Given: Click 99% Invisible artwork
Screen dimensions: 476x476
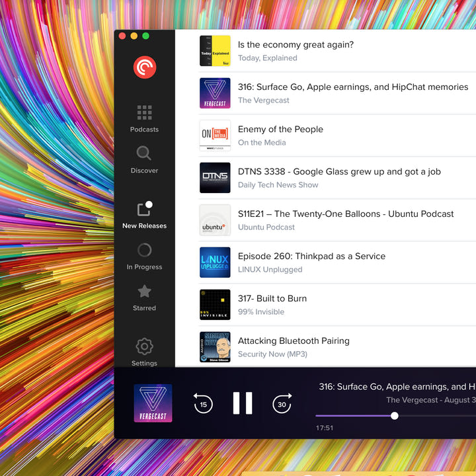Looking at the screenshot, I should click(215, 305).
